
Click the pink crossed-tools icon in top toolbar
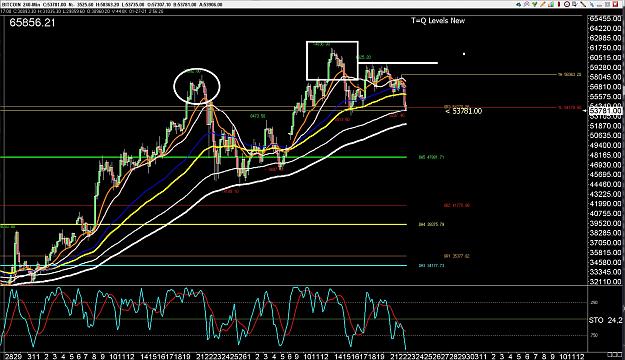click(527, 4)
